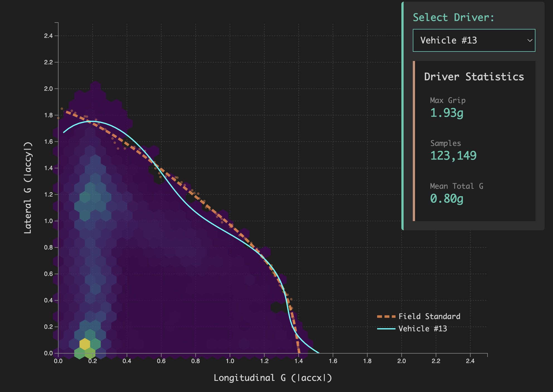Image resolution: width=553 pixels, height=392 pixels.
Task: Click the Longitudinal G x-axis title
Action: coord(273,378)
